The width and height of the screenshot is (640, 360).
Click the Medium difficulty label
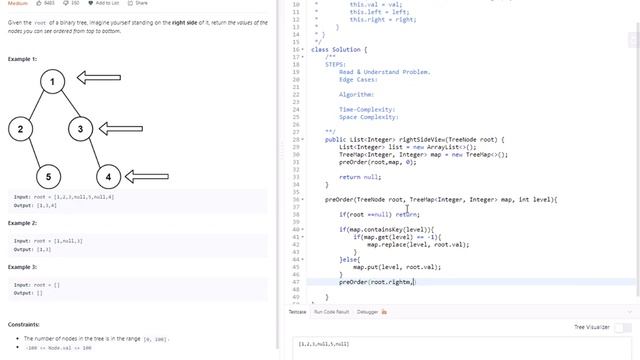(x=18, y=3)
